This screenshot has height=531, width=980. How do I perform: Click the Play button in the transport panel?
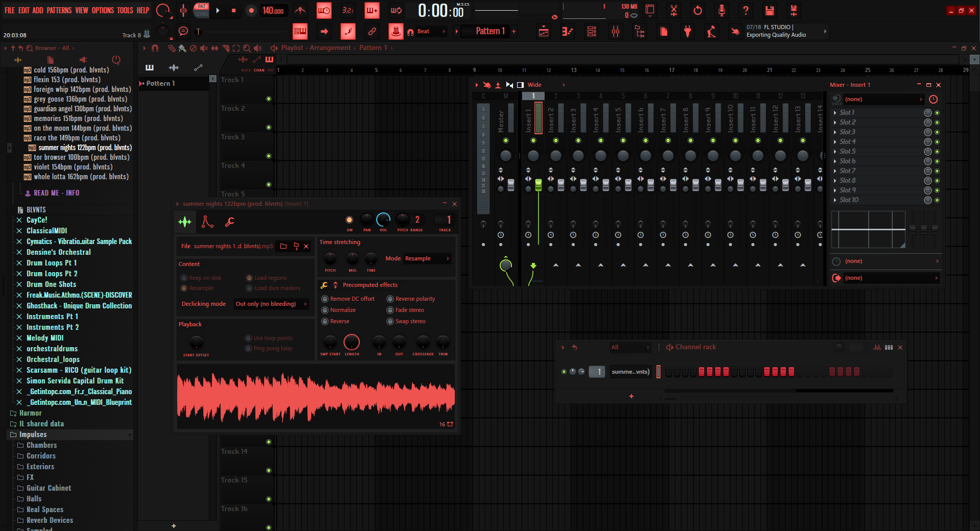point(218,10)
